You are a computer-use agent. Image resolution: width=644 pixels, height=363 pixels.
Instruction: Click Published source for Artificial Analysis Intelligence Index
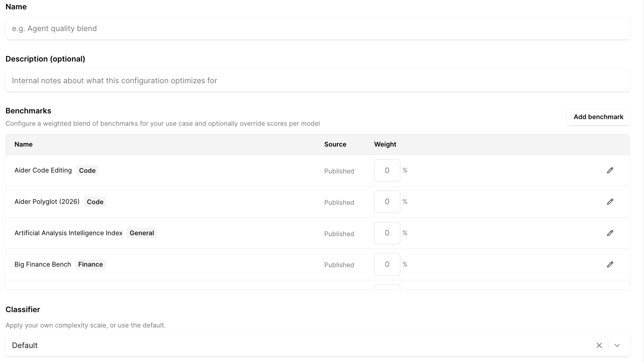click(x=339, y=234)
